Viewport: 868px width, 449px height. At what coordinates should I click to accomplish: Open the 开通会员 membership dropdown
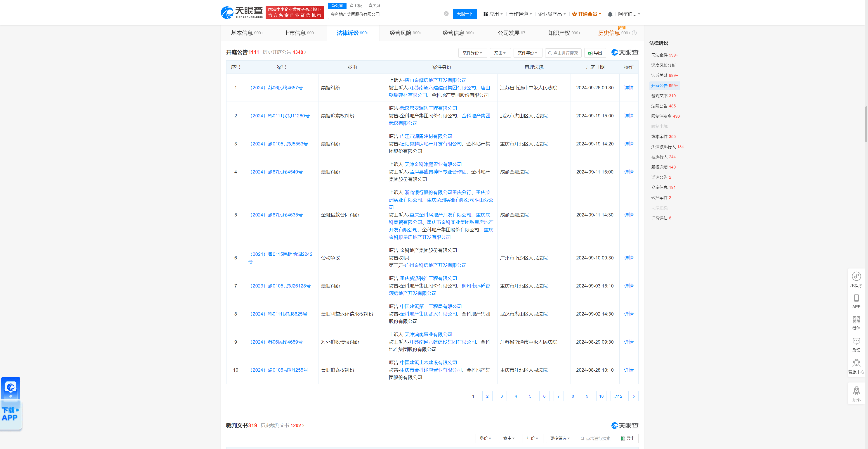587,14
